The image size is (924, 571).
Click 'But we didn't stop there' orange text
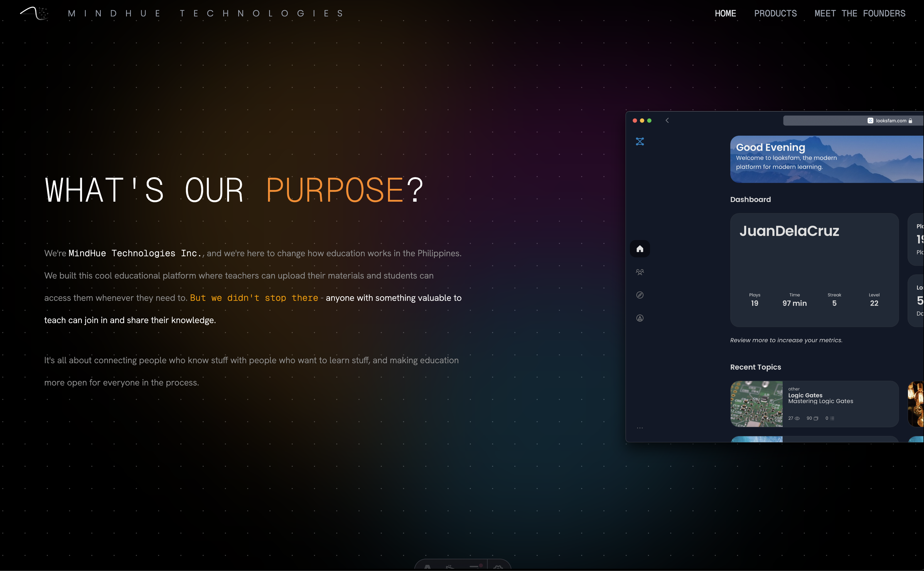254,298
